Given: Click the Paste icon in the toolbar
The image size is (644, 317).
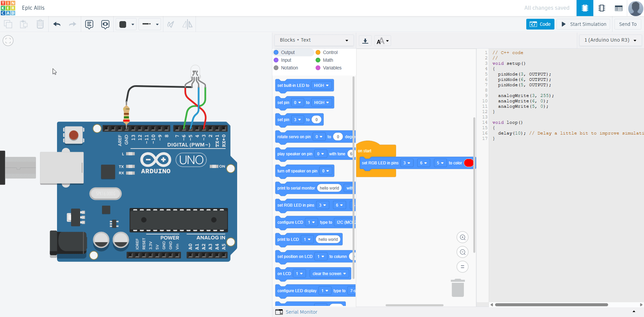Looking at the screenshot, I should 24,24.
